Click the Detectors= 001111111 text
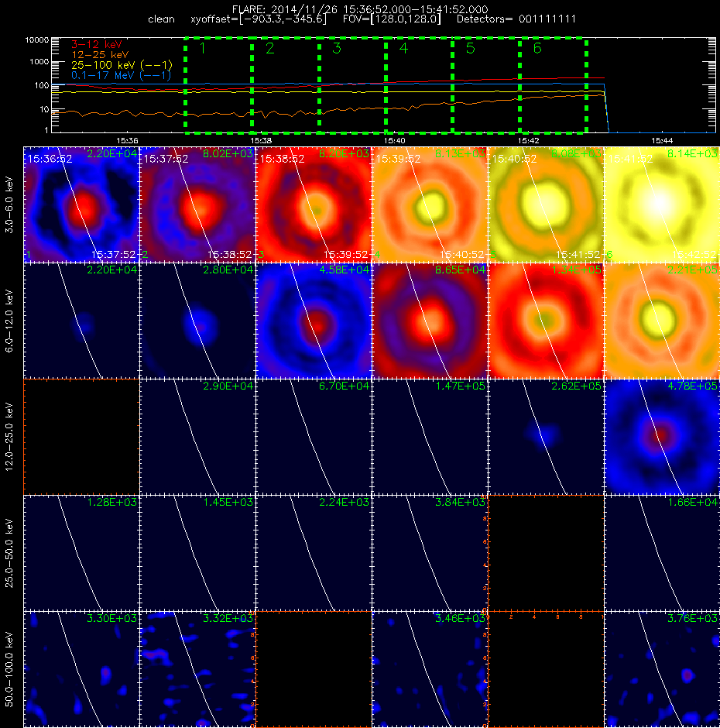This screenshot has width=720, height=728. (x=516, y=19)
